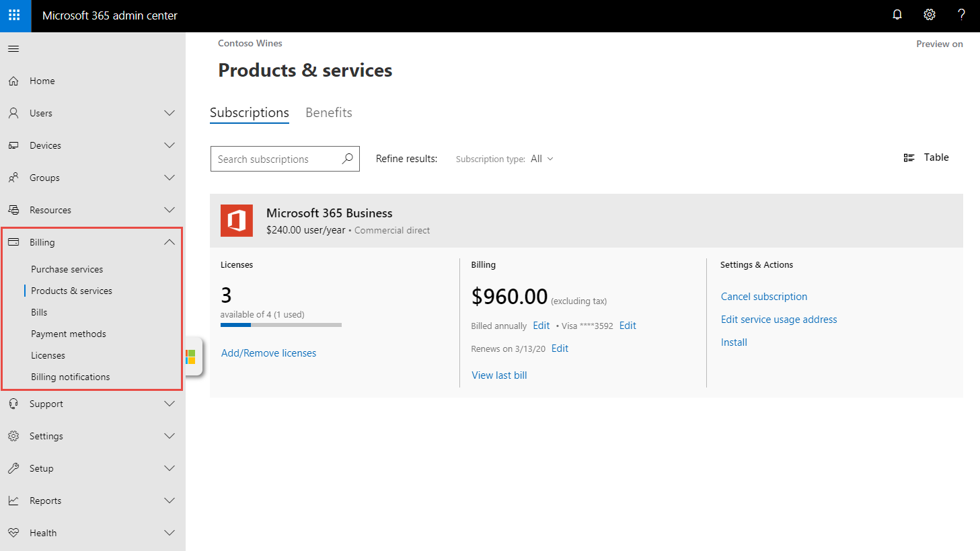
Task: Open Licenses in Billing menu
Action: click(48, 355)
